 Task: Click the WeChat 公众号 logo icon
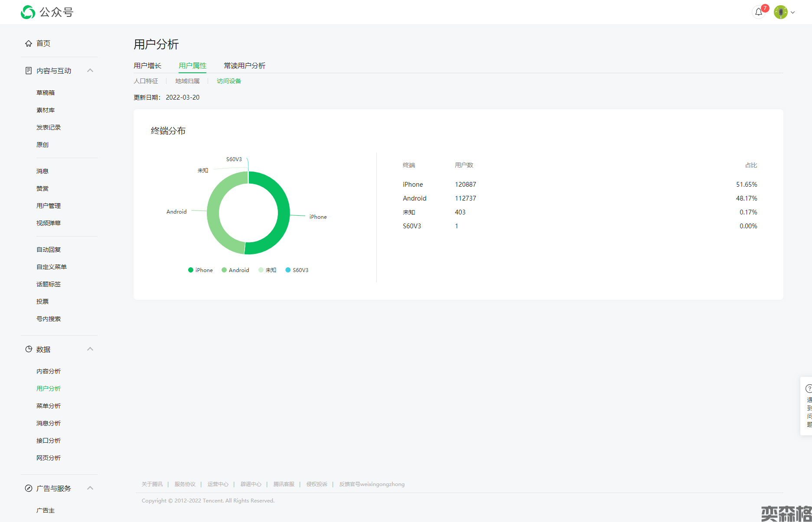tap(28, 12)
